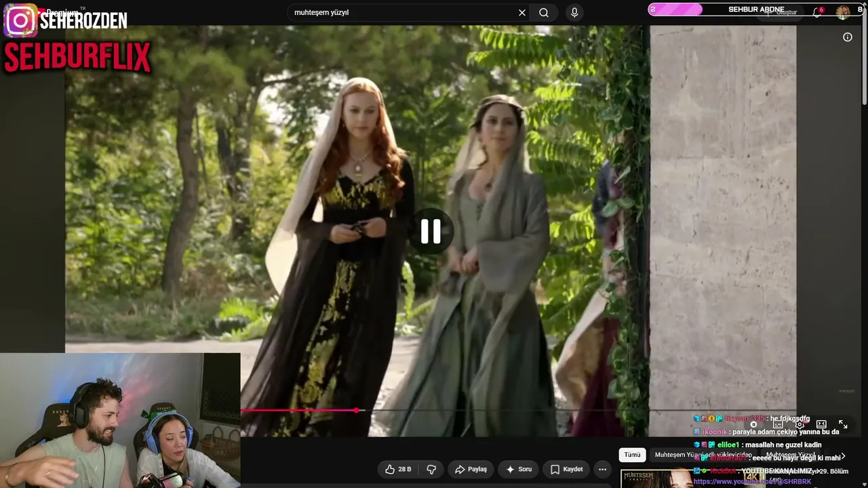
Task: Click chat username ikoonik
Action: coord(714,432)
